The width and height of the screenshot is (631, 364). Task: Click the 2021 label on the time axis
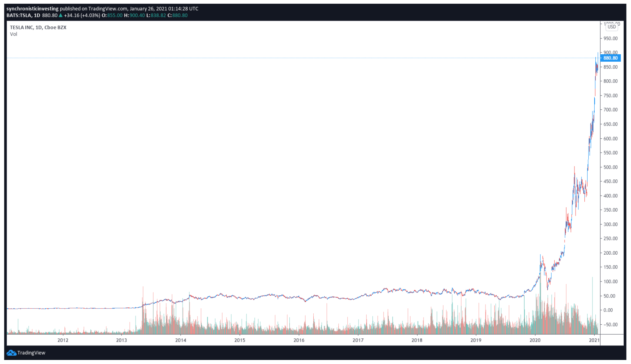pos(594,340)
